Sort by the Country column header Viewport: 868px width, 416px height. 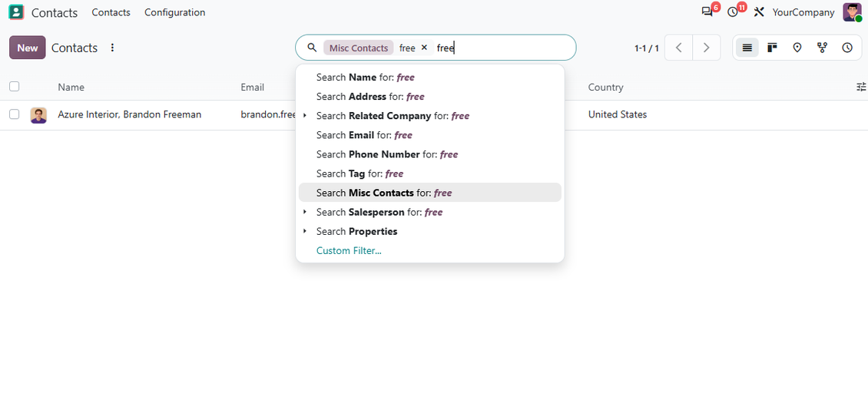pos(605,87)
